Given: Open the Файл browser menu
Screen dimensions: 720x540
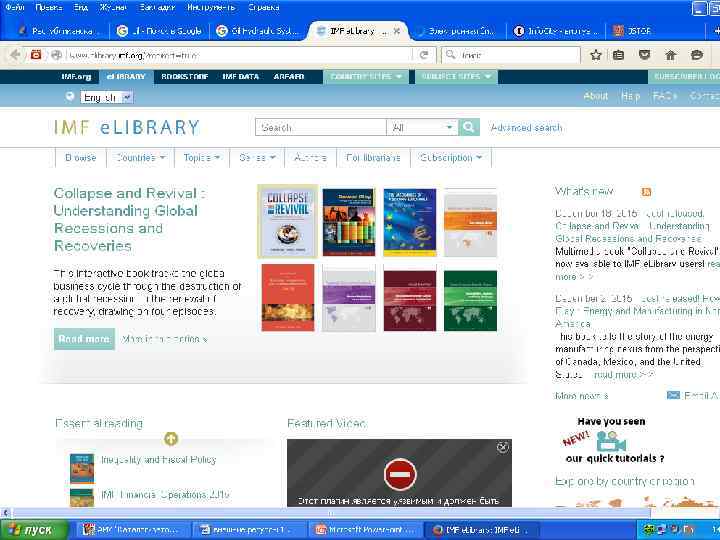Looking at the screenshot, I should [15, 7].
